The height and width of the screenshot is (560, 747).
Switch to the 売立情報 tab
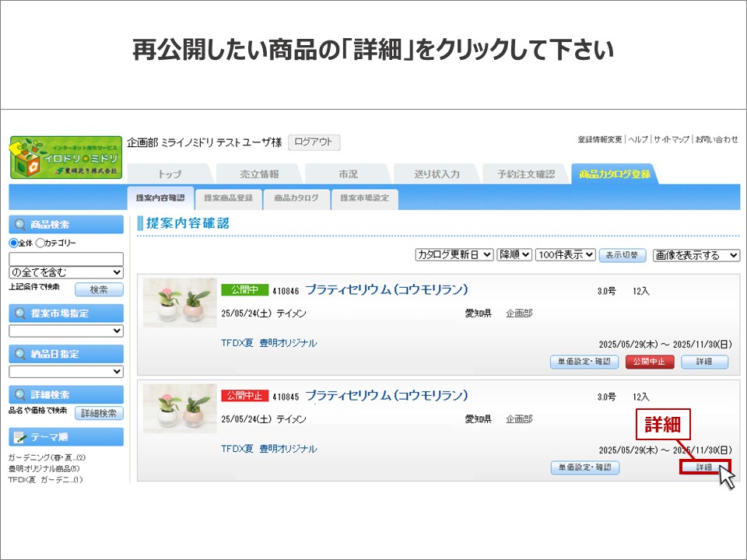(258, 174)
